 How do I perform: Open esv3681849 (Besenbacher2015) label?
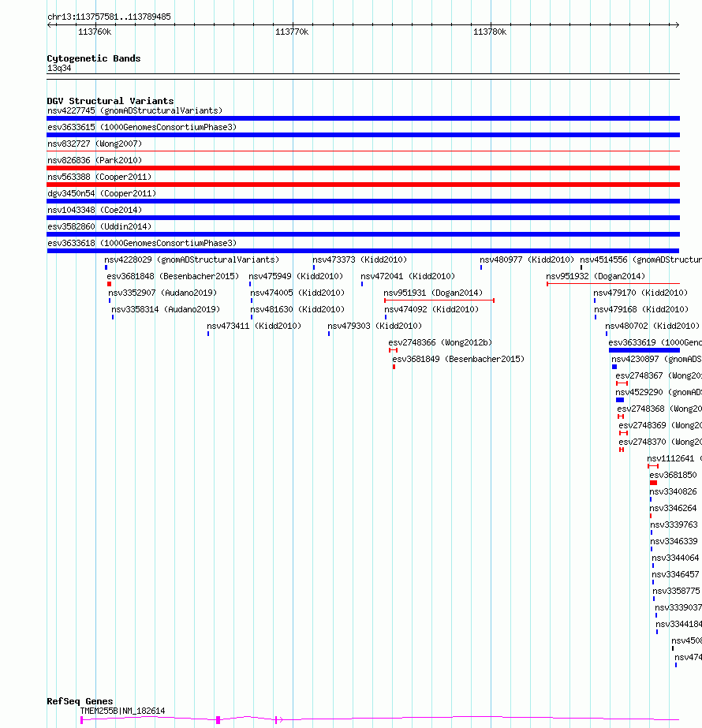(x=458, y=360)
